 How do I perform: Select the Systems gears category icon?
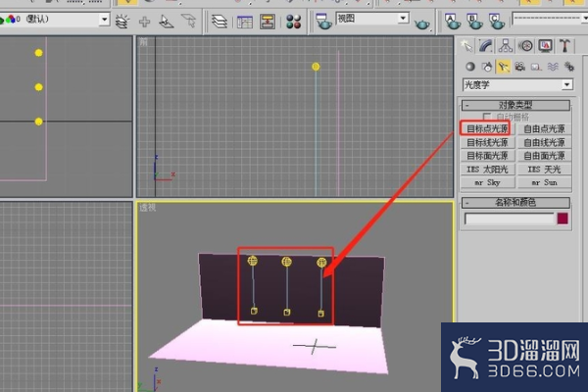click(x=569, y=67)
